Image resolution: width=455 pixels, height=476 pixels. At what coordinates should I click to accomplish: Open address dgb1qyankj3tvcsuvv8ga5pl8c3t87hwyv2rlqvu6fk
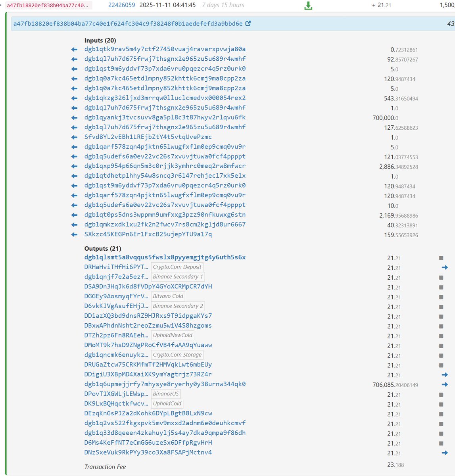click(164, 117)
